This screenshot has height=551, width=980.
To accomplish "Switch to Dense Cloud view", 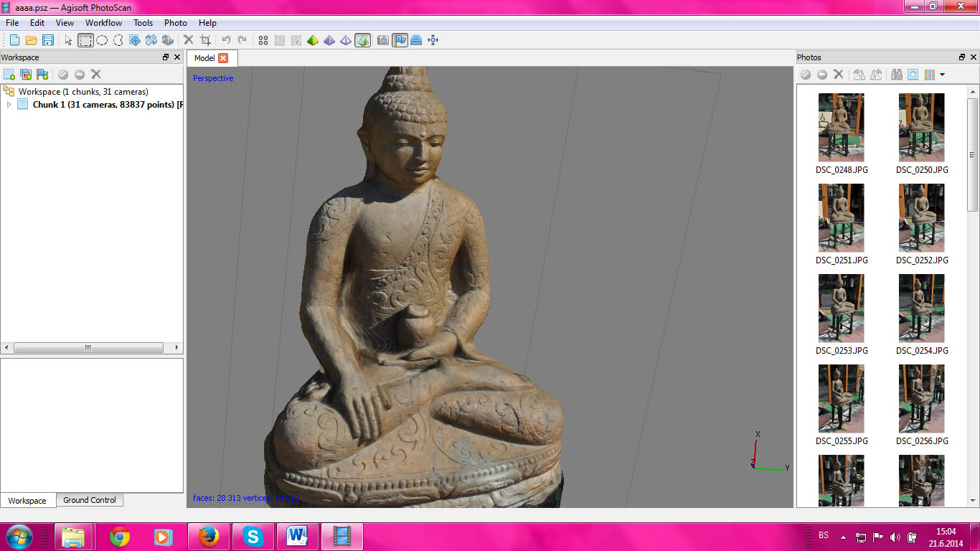I will 280,40.
